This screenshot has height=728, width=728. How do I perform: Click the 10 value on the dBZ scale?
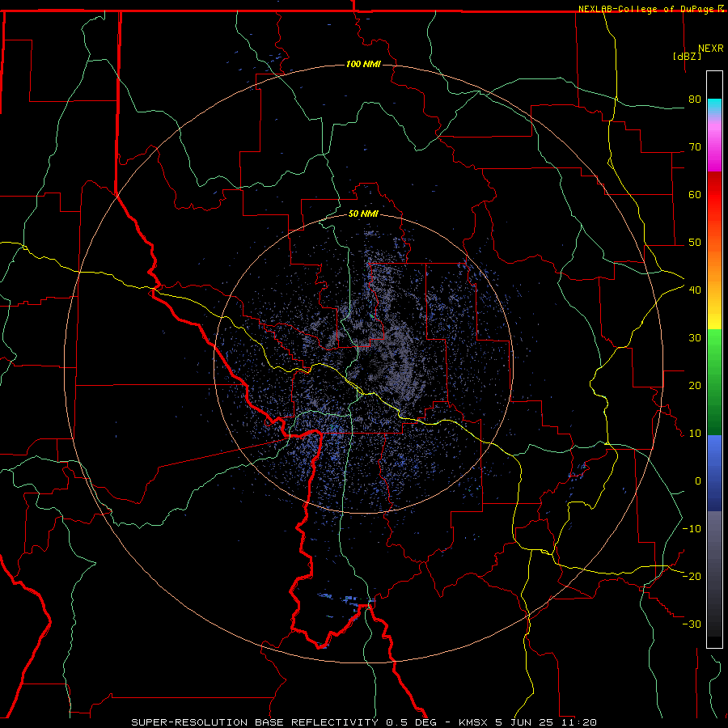695,434
